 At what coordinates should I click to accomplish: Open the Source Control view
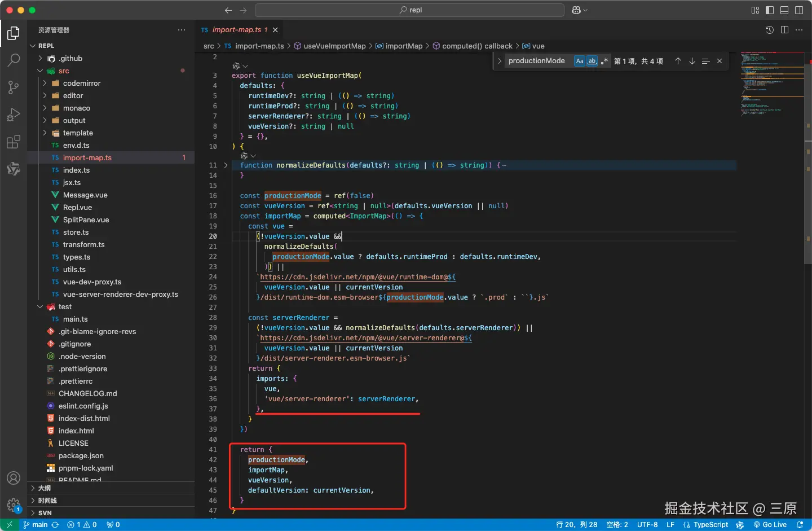pyautogui.click(x=14, y=87)
